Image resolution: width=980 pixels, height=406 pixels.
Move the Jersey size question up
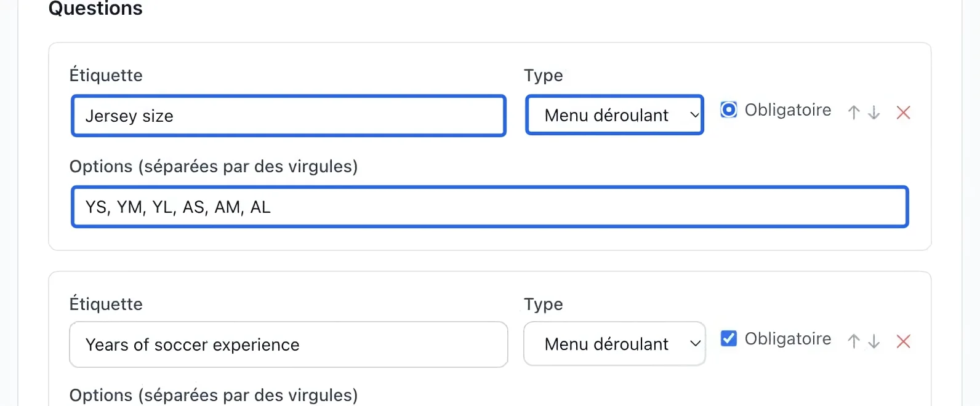click(854, 113)
